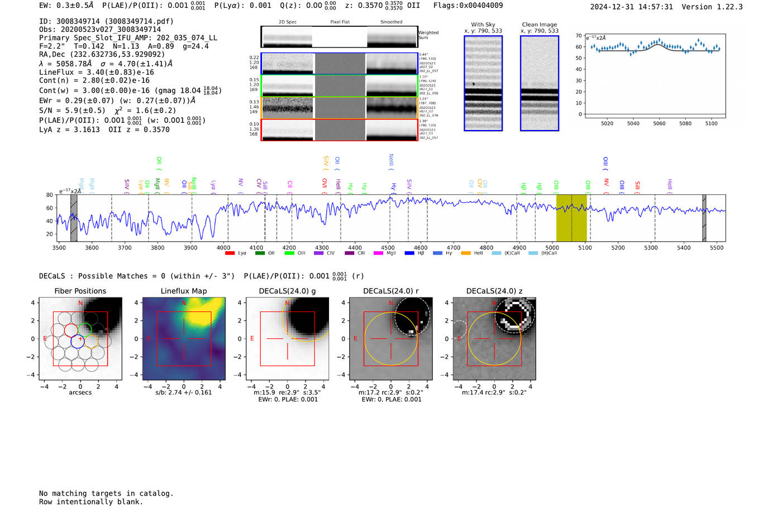Open the DECaLS(24.0) r image
Image resolution: width=782 pixels, height=532 pixels.
[390, 339]
